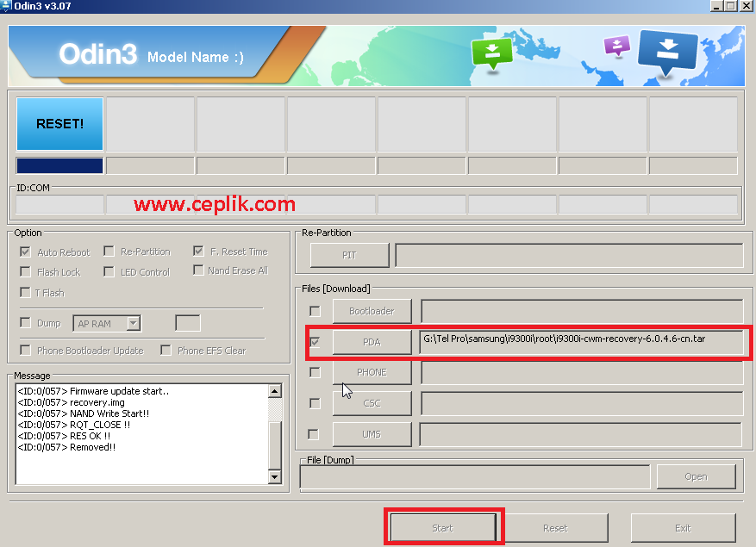
Task: Check the PHONE file checkbox
Action: pos(315,372)
